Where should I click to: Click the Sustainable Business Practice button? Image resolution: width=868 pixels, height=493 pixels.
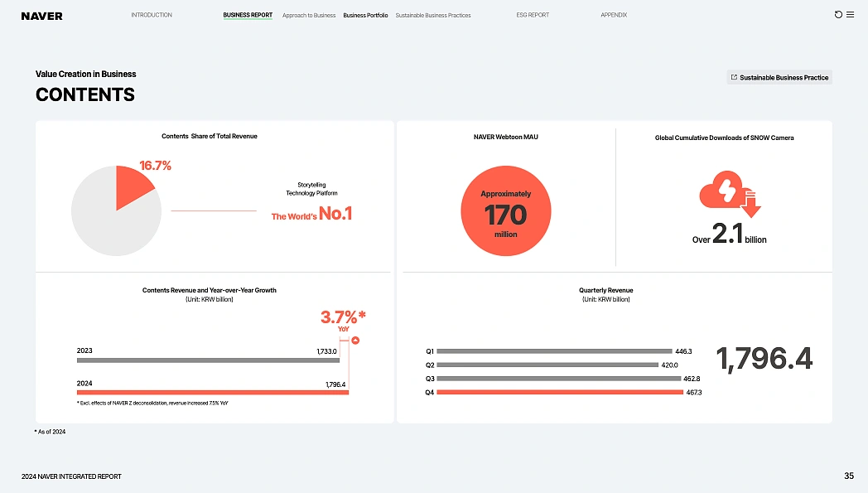tap(779, 77)
